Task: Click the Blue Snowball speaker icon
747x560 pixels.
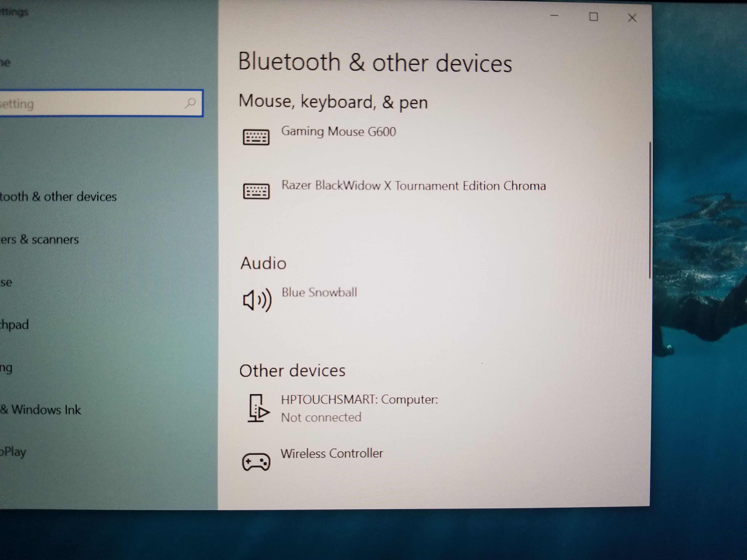Action: coord(257,300)
